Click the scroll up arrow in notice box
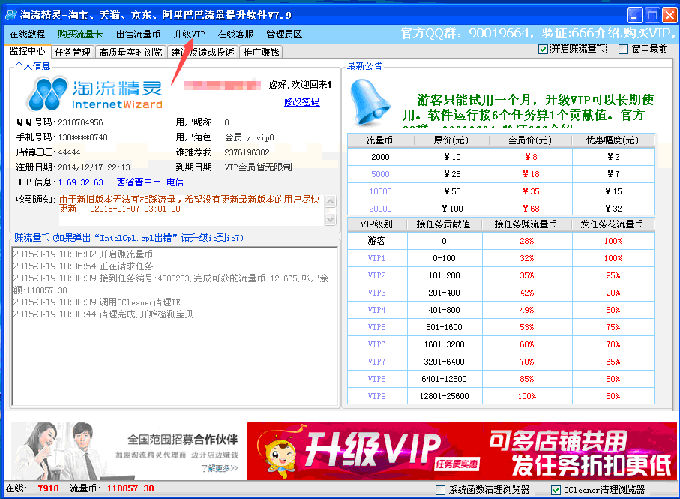The image size is (680, 499). coord(330,201)
